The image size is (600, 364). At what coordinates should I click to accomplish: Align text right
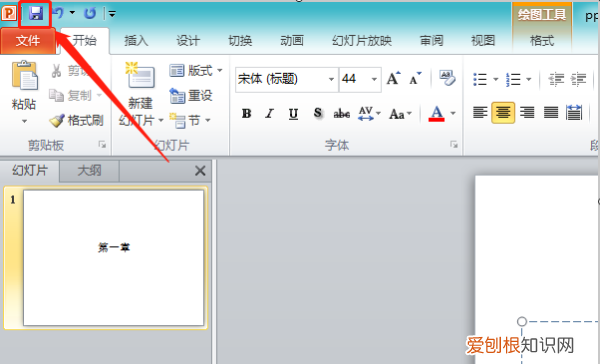pos(527,113)
